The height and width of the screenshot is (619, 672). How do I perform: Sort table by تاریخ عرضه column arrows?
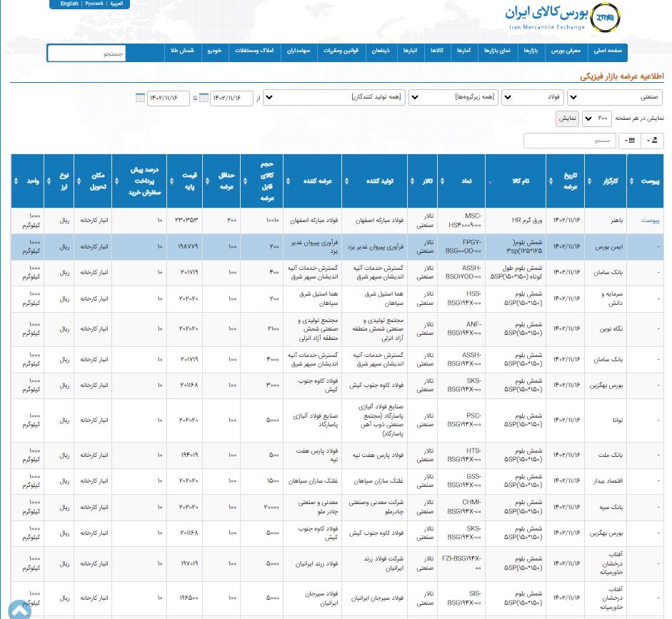point(551,181)
